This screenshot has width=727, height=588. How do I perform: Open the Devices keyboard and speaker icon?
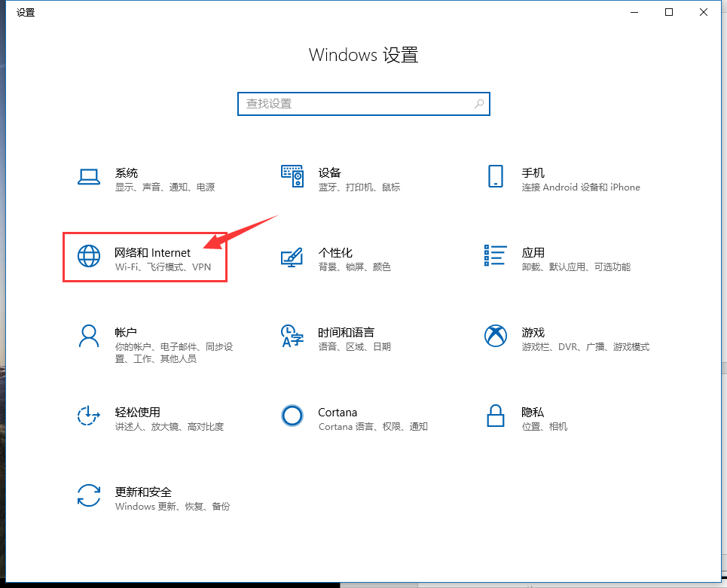tap(292, 176)
